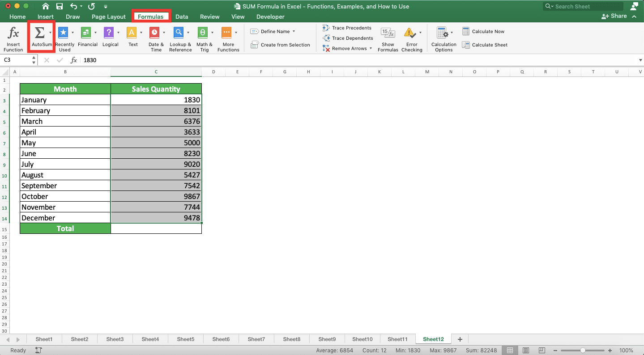Open the Home tab

pos(17,17)
